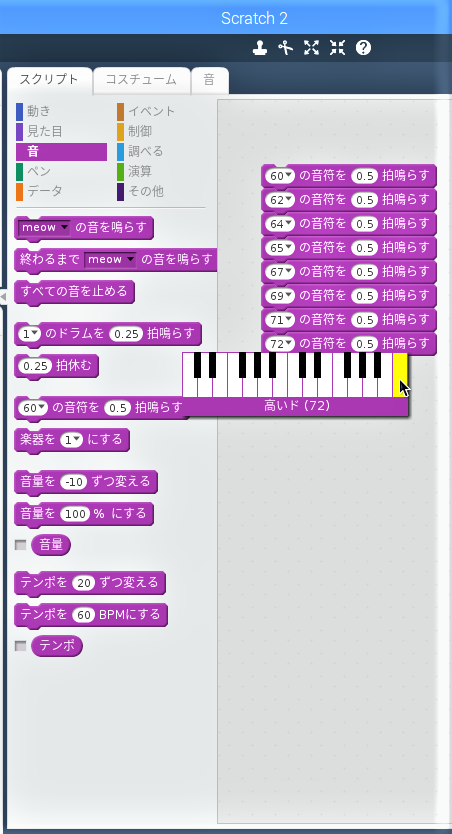The image size is (452, 834).
Task: Open note dropdown on the 67 block
Action: (280, 272)
